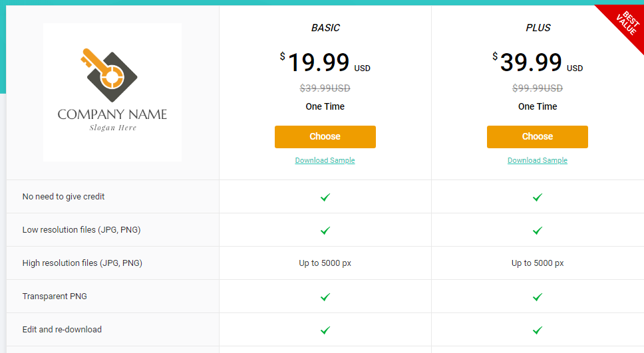This screenshot has width=644, height=353.
Task: Click Plus checkmark for No need to give credit
Action: pos(538,197)
